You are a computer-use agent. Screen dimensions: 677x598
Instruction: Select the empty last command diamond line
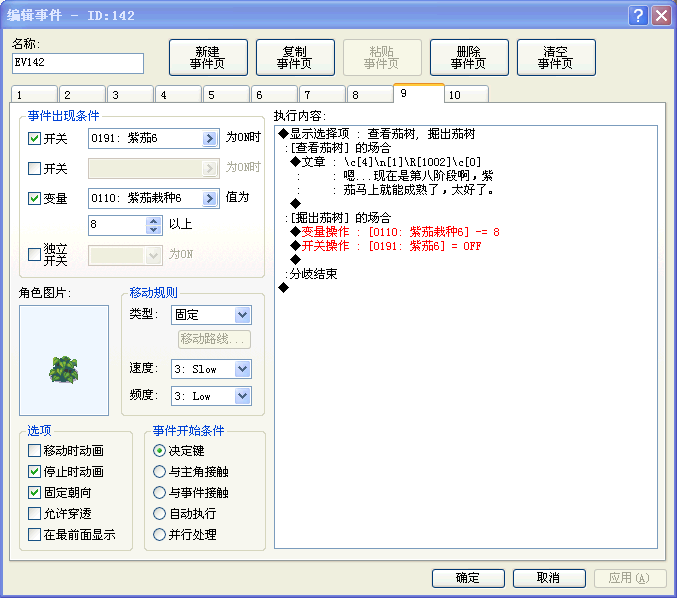284,288
